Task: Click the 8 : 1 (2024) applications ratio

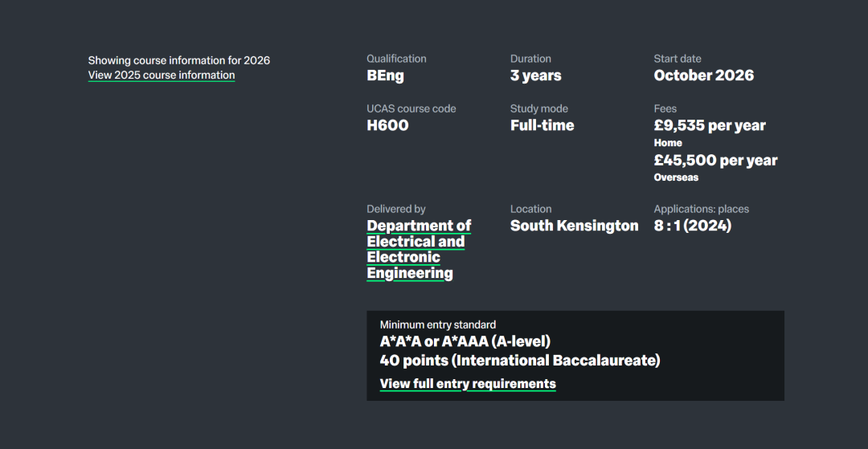Action: [693, 226]
